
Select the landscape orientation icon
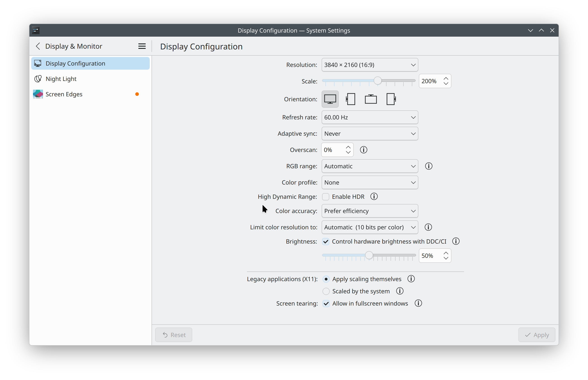pyautogui.click(x=330, y=99)
